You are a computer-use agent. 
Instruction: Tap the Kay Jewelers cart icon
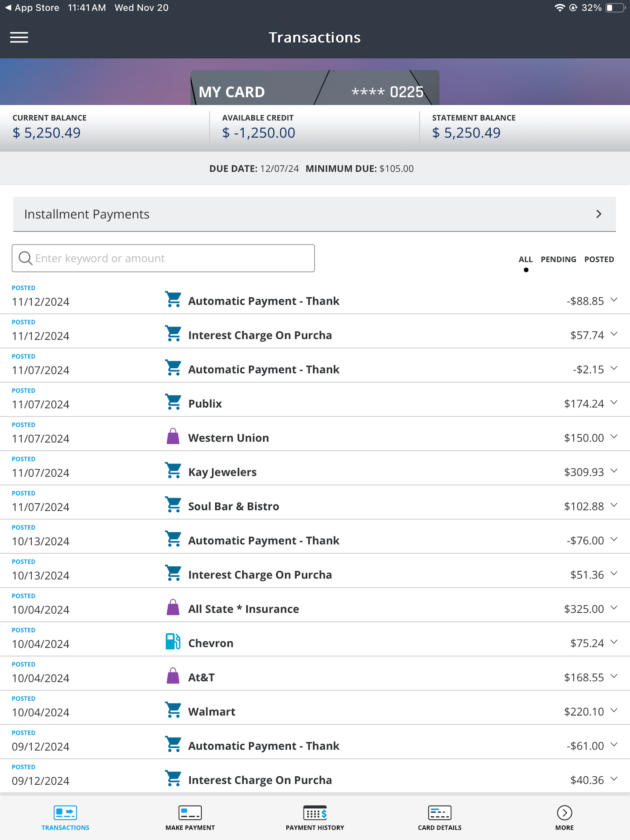pyautogui.click(x=173, y=470)
